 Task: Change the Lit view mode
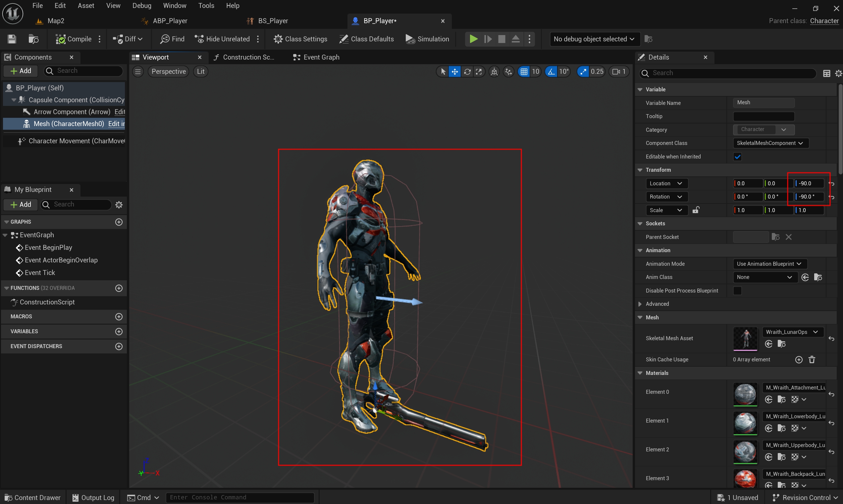[200, 72]
